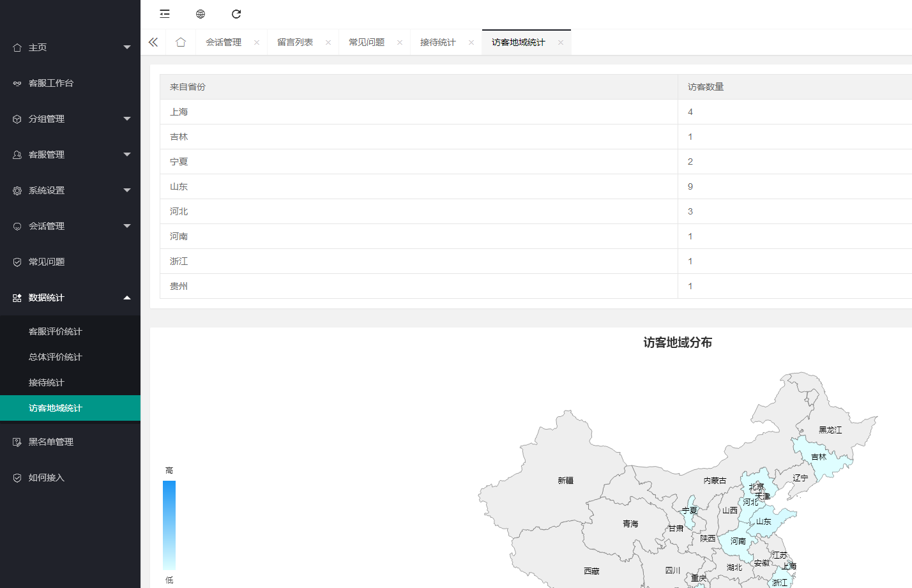Click the blue gradient visual map legend bar
912x588 pixels.
[169, 525]
